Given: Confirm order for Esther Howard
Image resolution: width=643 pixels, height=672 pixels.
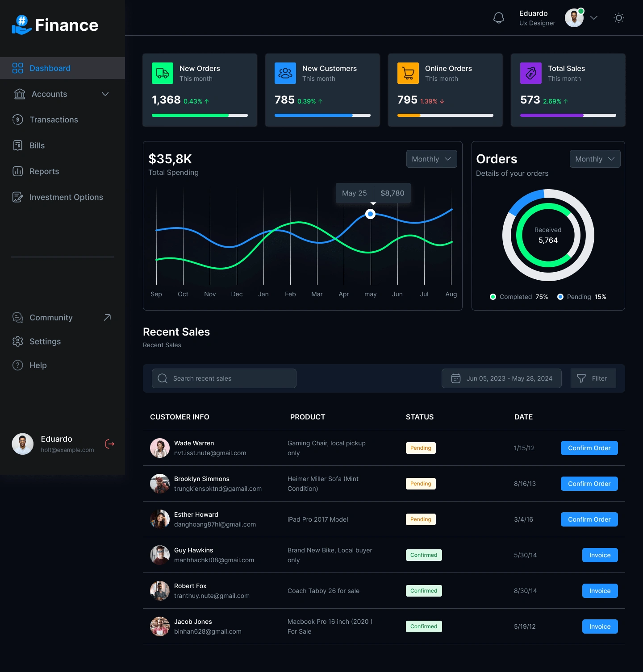Looking at the screenshot, I should [x=589, y=519].
